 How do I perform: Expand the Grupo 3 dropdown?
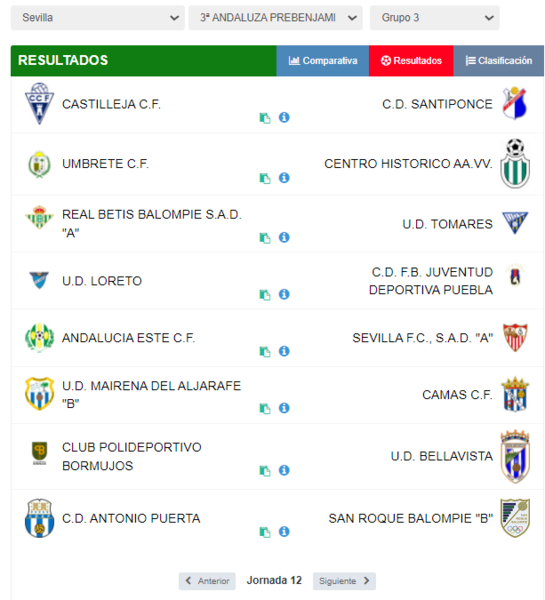click(x=434, y=18)
